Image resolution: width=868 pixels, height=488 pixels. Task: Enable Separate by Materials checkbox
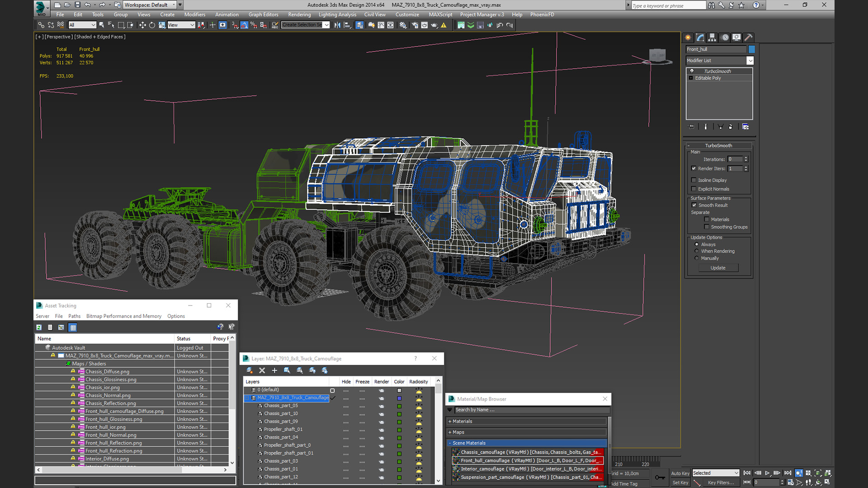(x=707, y=220)
